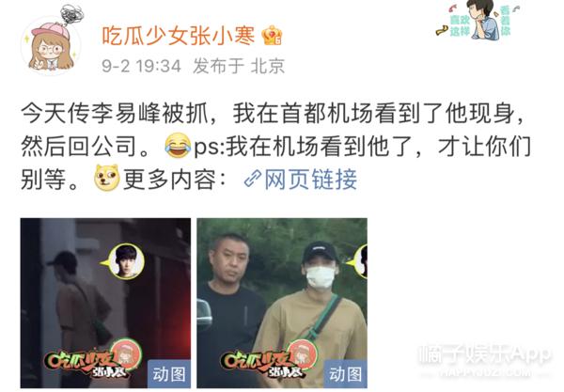Viewport: 564px width, 392px height.
Task: Click the laughing-crying emoji in the post
Action: 178,146
